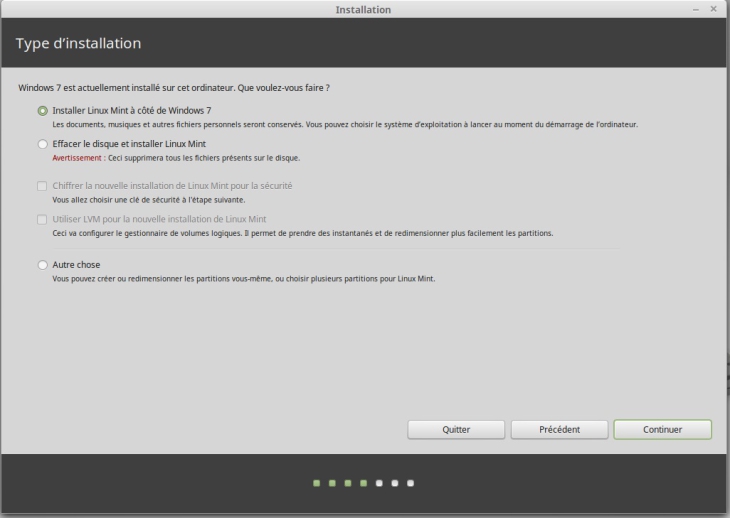Go back with the Précédent button
This screenshot has height=518, width=730.
559,430
